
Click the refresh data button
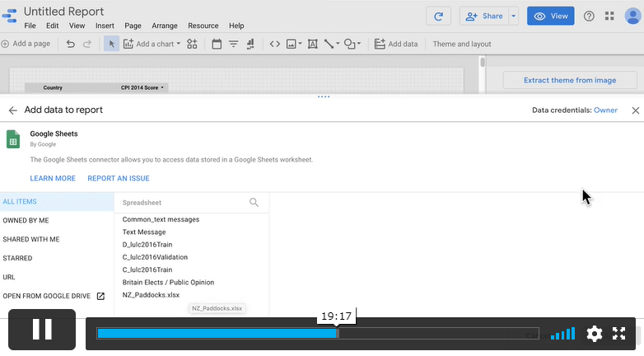coord(438,16)
